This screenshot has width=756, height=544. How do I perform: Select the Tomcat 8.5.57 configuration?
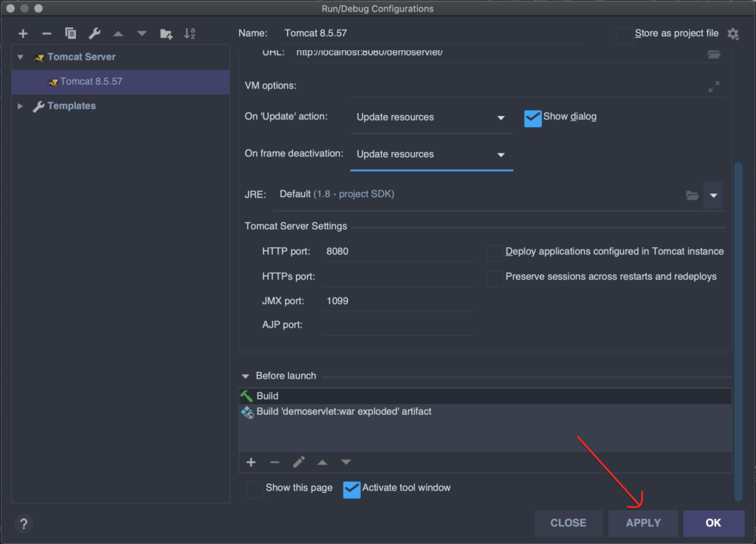tap(120, 82)
